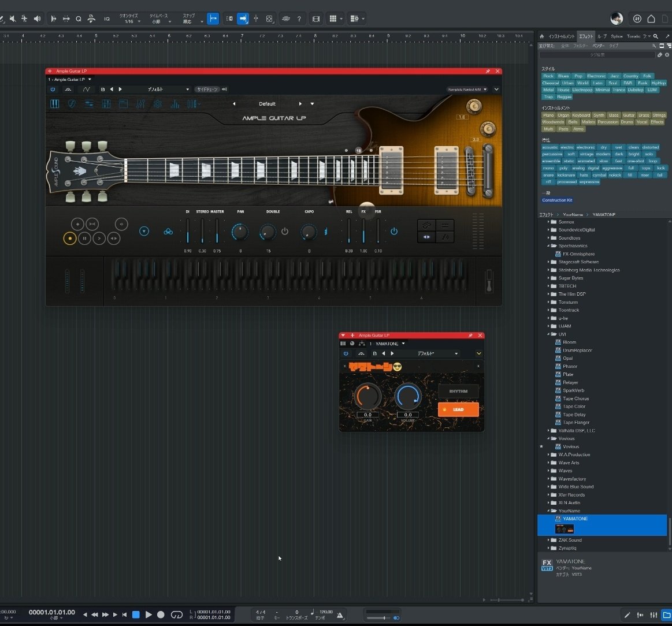Click the browser search magnifier icon
Screen dimensions: 672x626
656,36
